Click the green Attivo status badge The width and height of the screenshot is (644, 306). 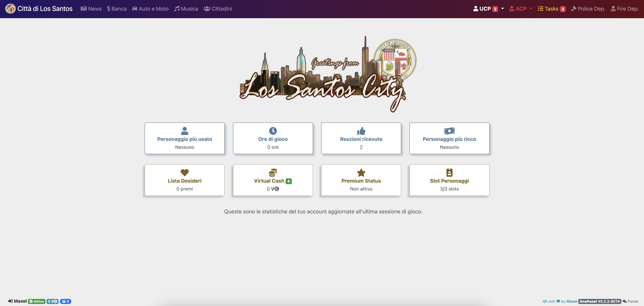coord(37,301)
